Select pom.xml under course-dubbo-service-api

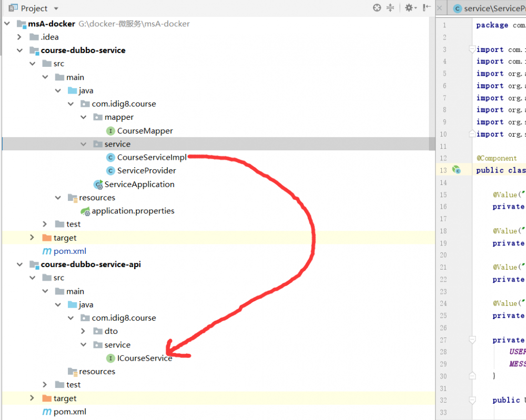pos(70,412)
